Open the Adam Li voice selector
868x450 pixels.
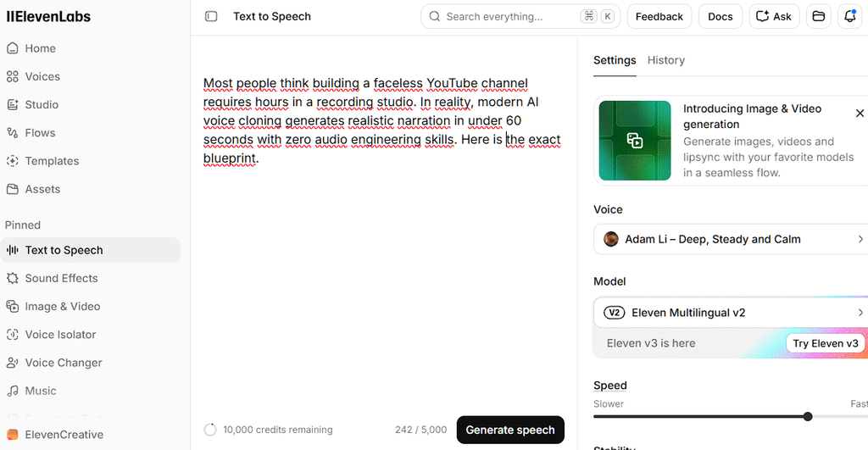(x=731, y=239)
